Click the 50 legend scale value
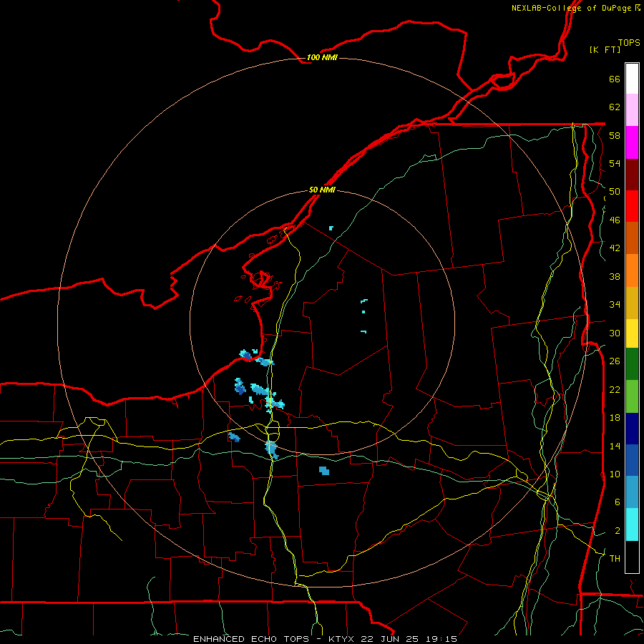 click(615, 192)
